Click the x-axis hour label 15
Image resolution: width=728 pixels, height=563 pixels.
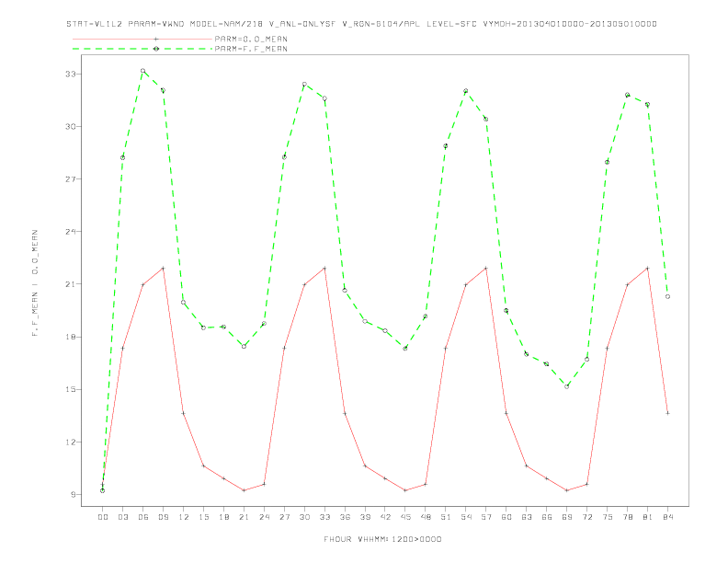[x=203, y=517]
